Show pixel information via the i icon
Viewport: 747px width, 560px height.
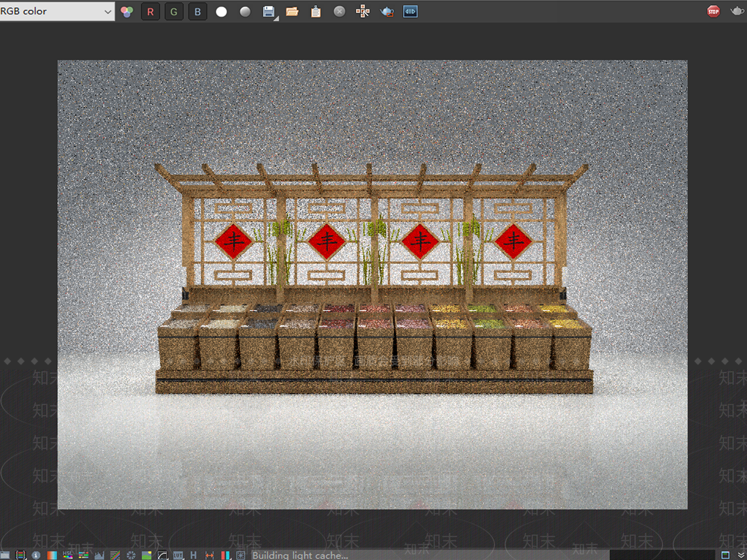pyautogui.click(x=36, y=555)
